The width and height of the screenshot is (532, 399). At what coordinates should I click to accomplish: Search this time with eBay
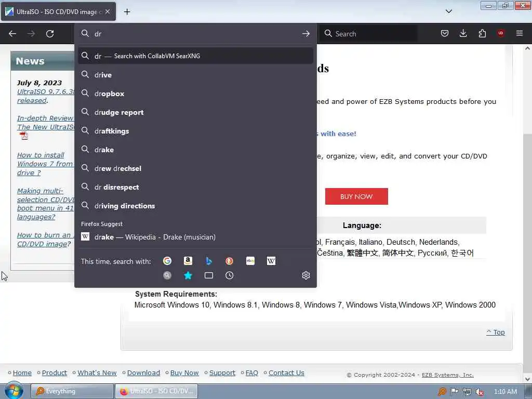point(250,261)
